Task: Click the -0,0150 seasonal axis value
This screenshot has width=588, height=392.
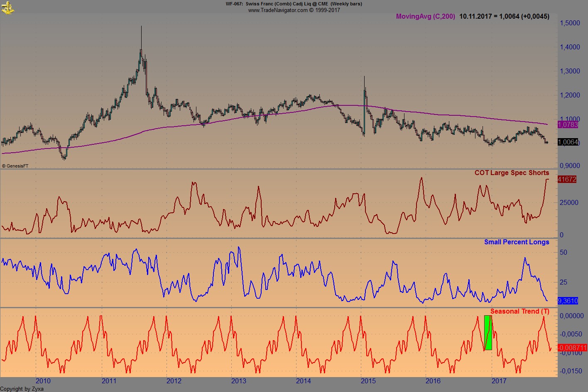Action: tap(571, 371)
